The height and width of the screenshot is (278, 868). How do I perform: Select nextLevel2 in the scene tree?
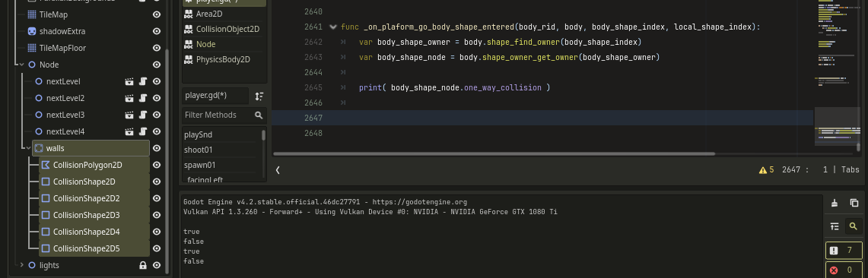coord(65,99)
